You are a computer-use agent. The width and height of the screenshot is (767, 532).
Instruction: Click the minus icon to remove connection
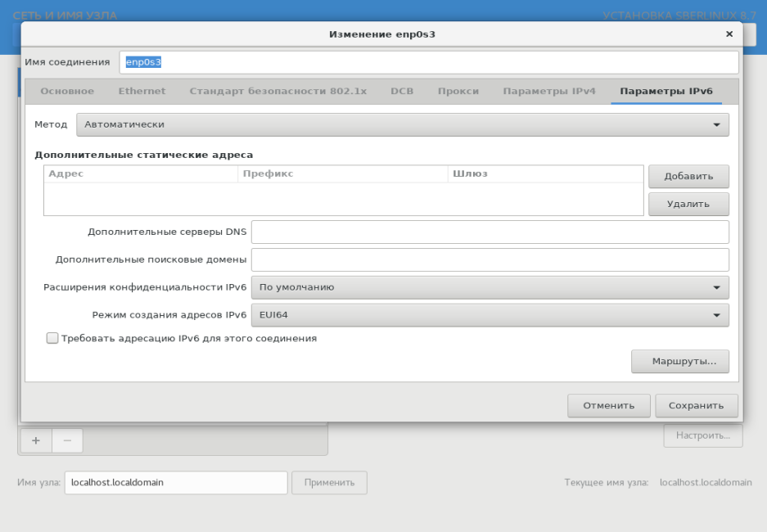tap(67, 440)
